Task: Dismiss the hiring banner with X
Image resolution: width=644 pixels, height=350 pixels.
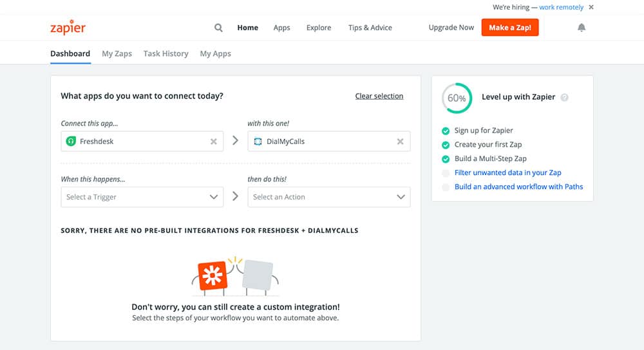Action: click(591, 7)
